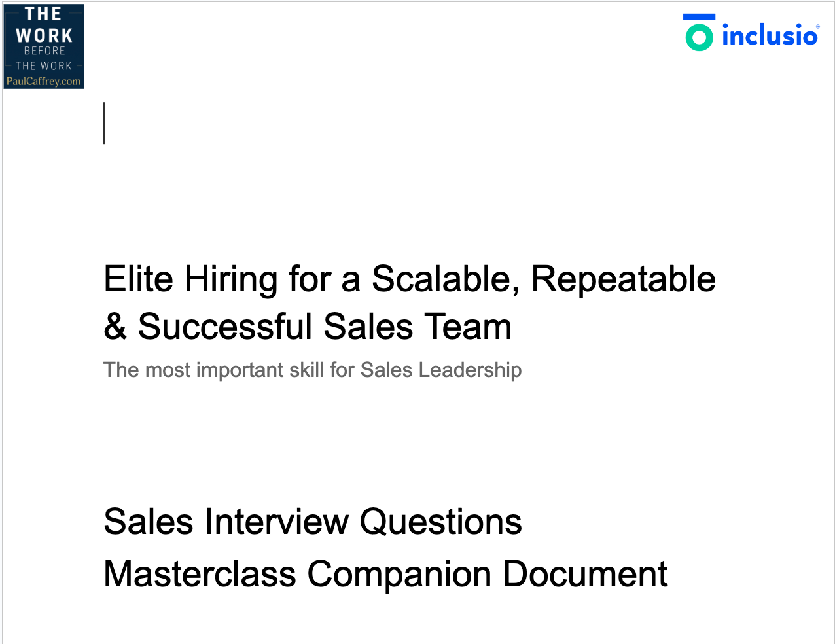This screenshot has width=835, height=644.
Task: Click the PaulCaffrey.com text in the logo
Action: point(43,82)
